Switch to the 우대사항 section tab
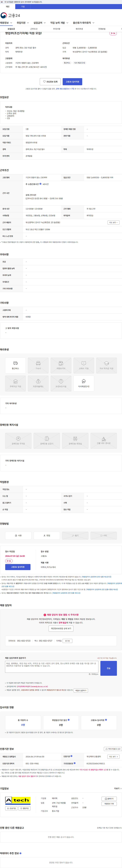 (x=56, y=29)
